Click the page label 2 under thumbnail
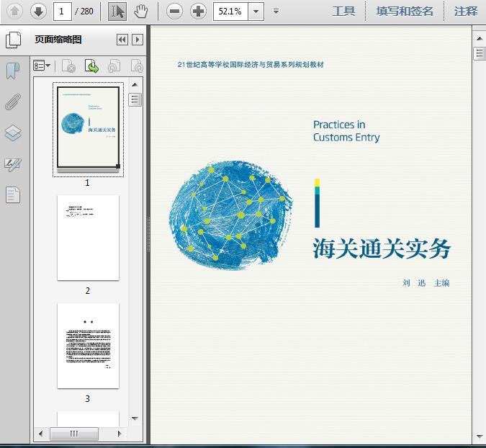Image resolution: width=486 pixels, height=448 pixels. pos(88,290)
